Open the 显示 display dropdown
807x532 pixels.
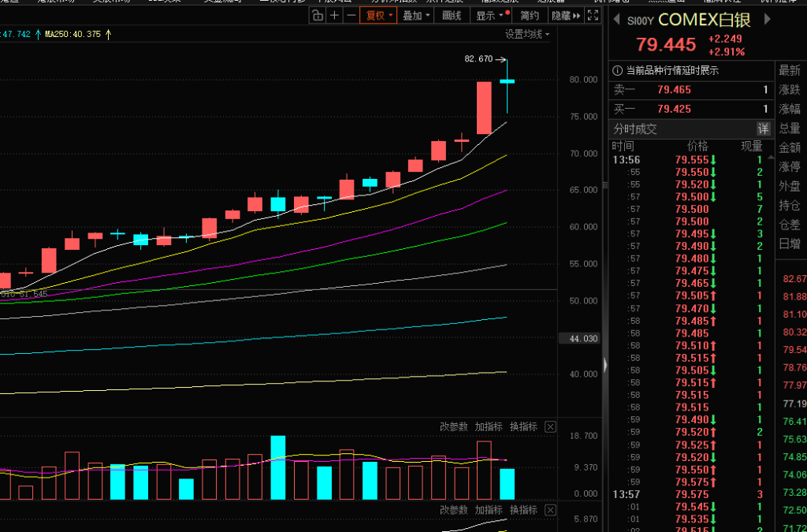click(489, 15)
